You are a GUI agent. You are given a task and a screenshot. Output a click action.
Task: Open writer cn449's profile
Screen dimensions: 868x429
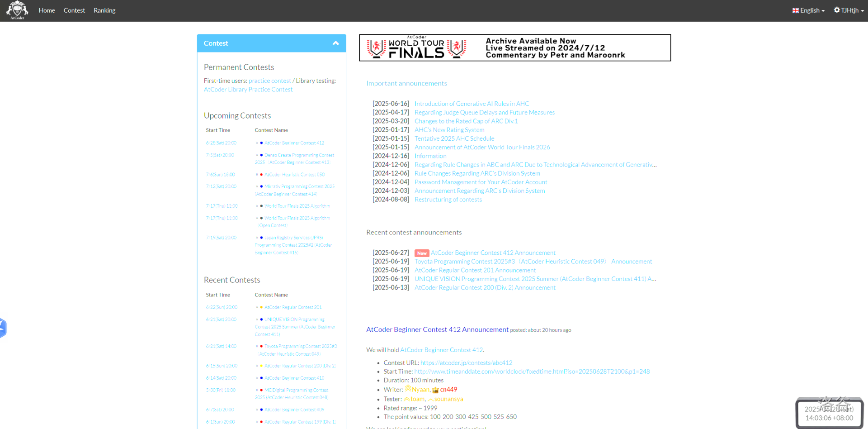(x=448, y=389)
